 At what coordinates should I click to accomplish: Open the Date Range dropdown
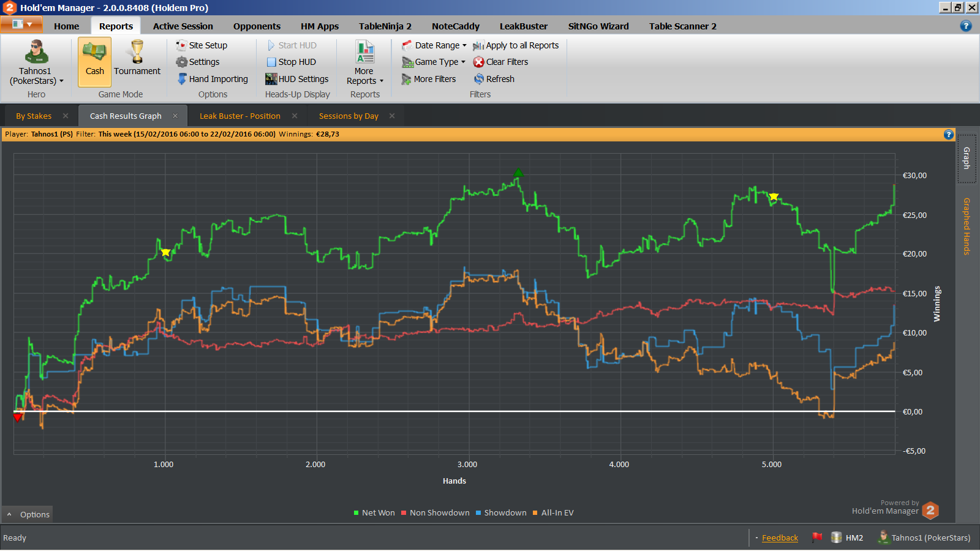coord(434,45)
